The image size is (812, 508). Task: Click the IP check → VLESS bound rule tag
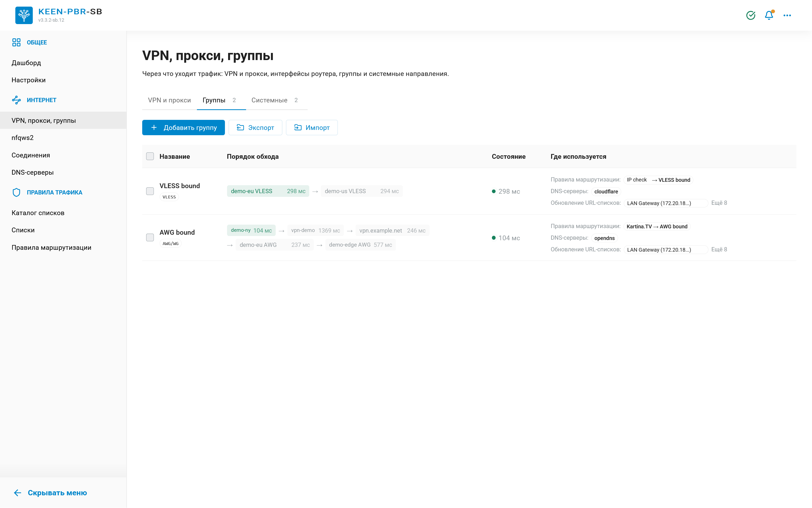tap(658, 180)
